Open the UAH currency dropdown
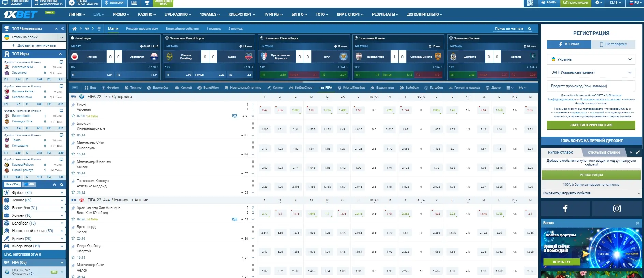The image size is (644, 278). (591, 72)
